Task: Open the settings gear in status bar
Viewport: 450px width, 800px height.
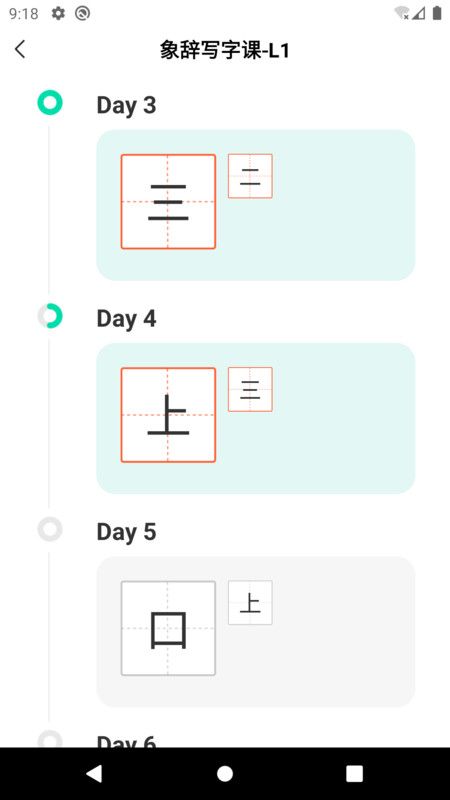Action: pyautogui.click(x=58, y=14)
